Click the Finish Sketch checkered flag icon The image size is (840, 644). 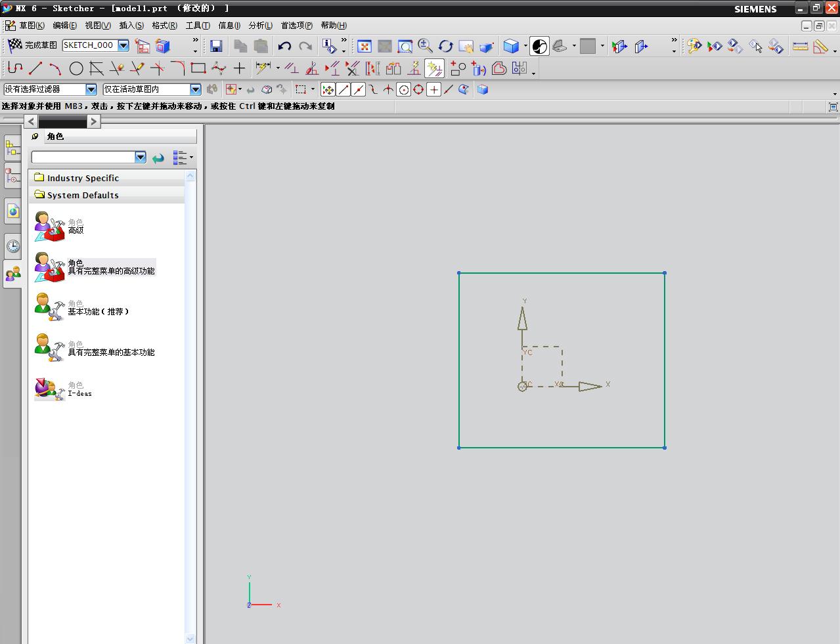pos(15,45)
